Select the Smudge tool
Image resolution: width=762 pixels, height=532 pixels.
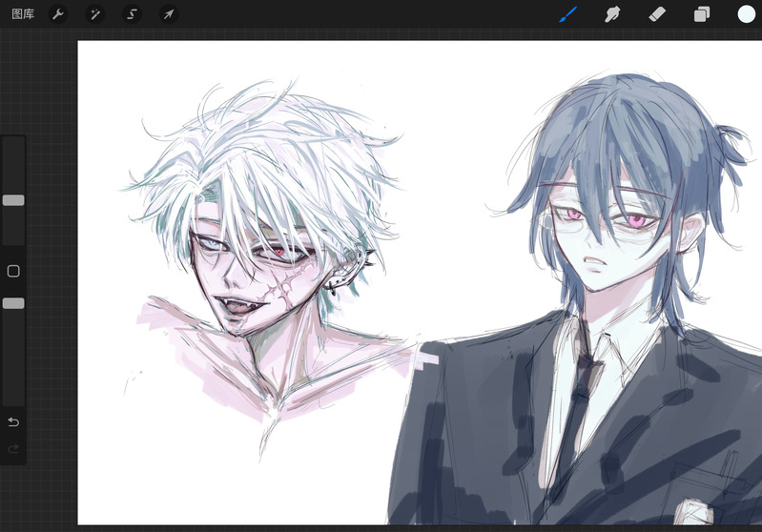[612, 14]
